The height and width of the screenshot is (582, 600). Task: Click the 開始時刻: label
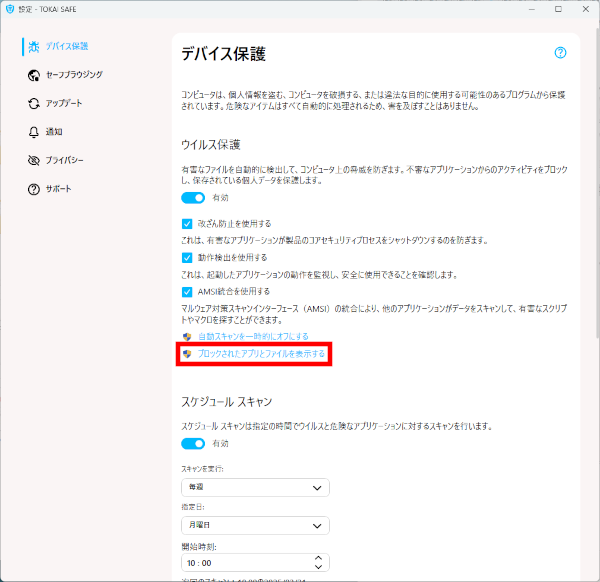click(199, 547)
